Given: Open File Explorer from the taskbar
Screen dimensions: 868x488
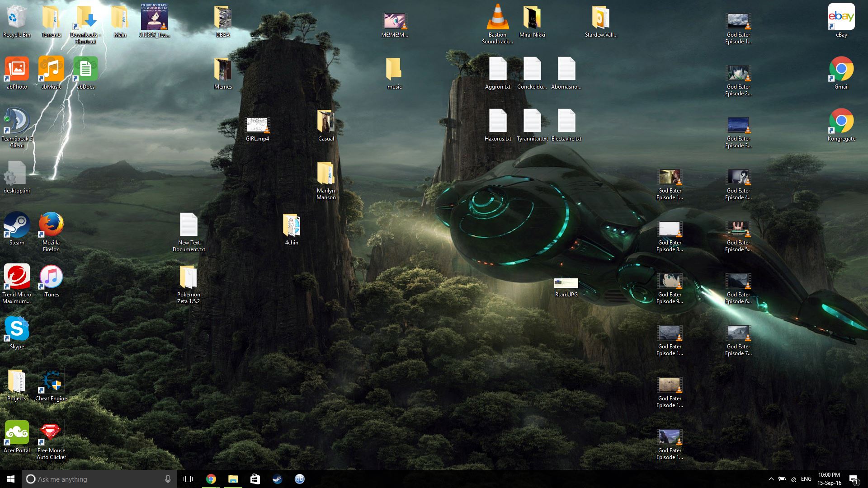Looking at the screenshot, I should [233, 479].
